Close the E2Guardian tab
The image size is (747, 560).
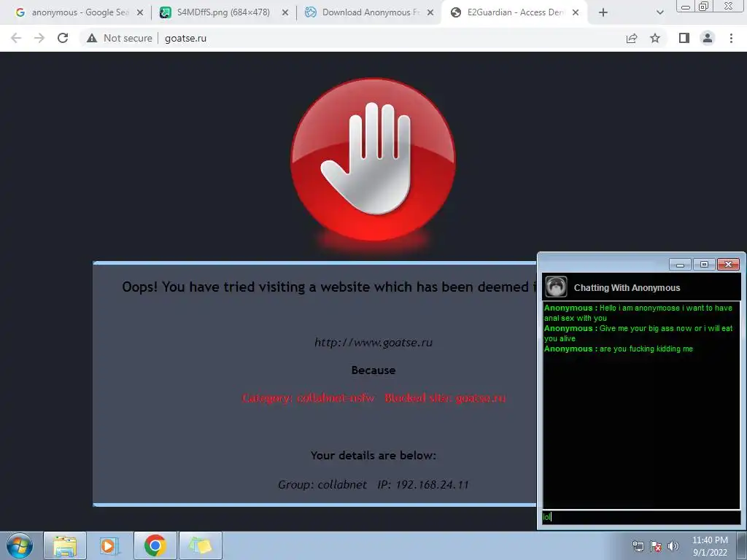[x=576, y=13]
